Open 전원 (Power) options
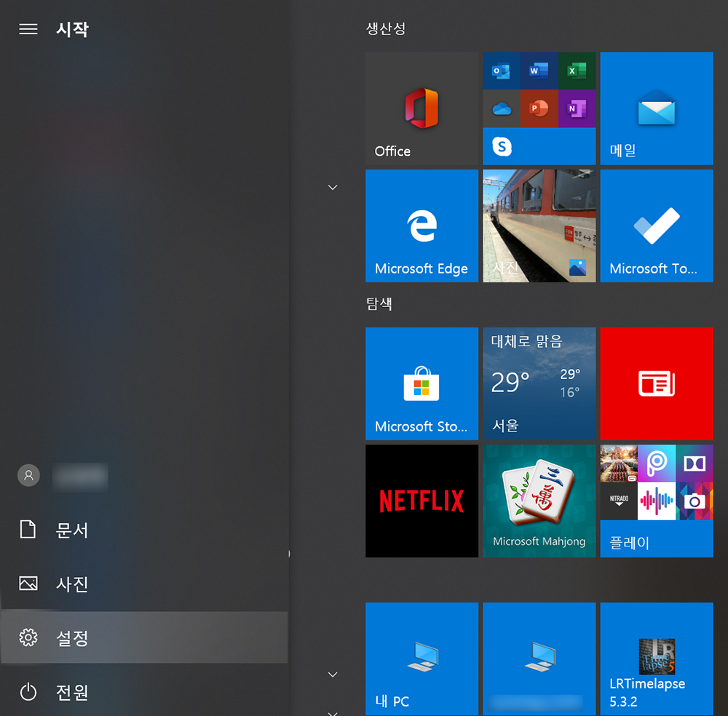This screenshot has height=716, width=728. click(144, 692)
